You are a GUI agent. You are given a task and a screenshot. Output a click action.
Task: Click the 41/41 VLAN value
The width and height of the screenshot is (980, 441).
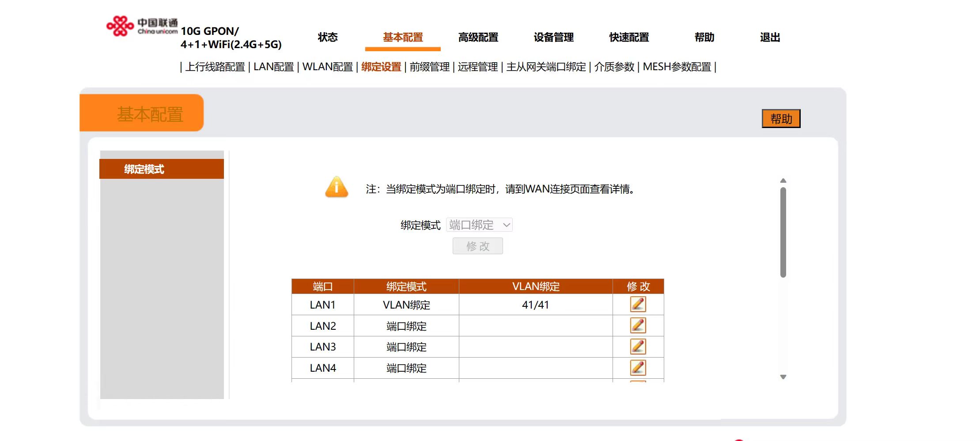tap(535, 305)
